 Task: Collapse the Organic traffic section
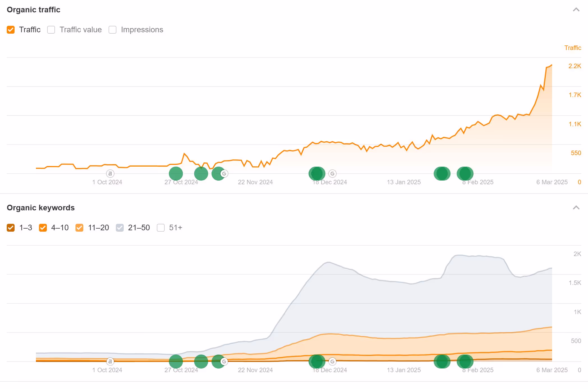(576, 10)
